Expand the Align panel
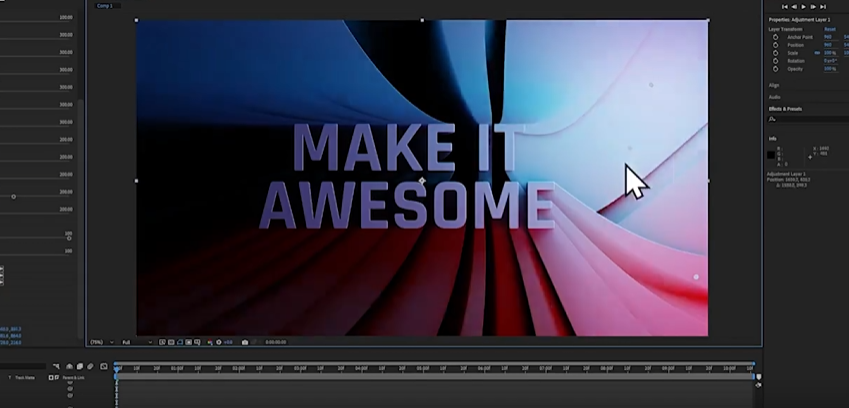This screenshot has height=408, width=849. pyautogui.click(x=774, y=85)
